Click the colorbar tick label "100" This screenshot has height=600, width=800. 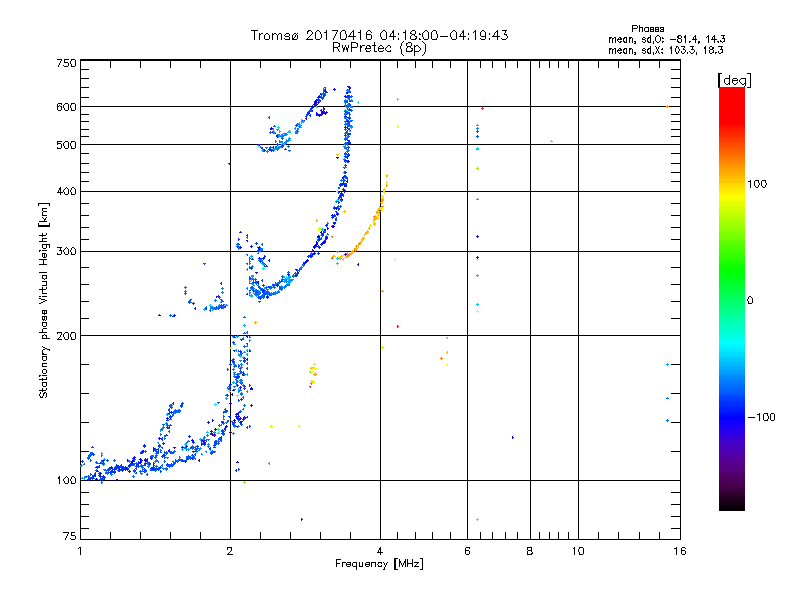click(757, 184)
